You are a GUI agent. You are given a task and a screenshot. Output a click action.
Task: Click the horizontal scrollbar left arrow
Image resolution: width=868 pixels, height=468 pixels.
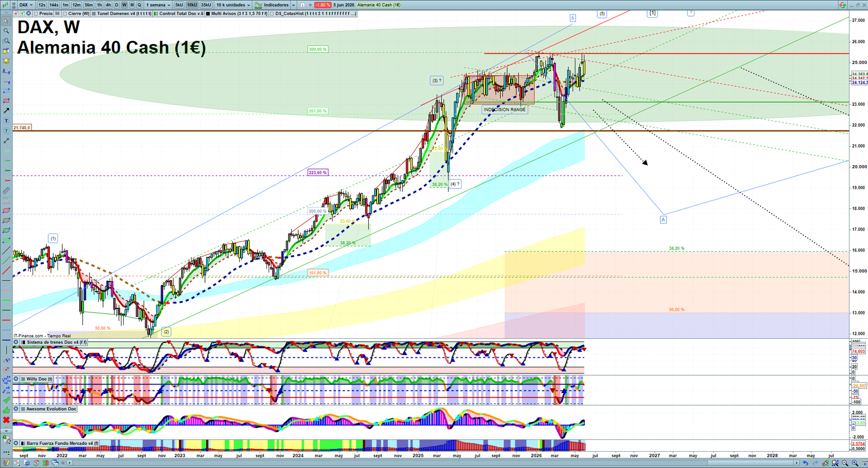pyautogui.click(x=69, y=463)
